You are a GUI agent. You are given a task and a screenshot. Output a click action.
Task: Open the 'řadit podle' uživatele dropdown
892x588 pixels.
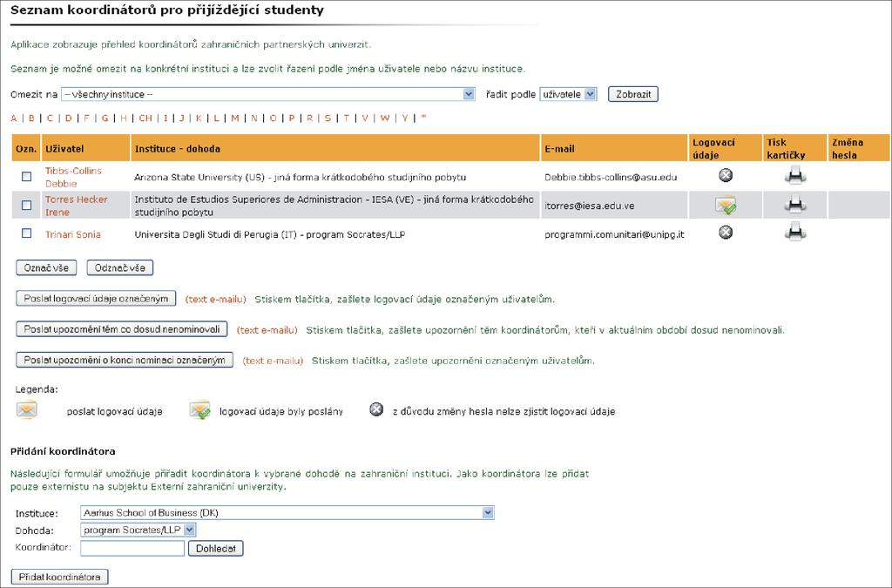[568, 94]
